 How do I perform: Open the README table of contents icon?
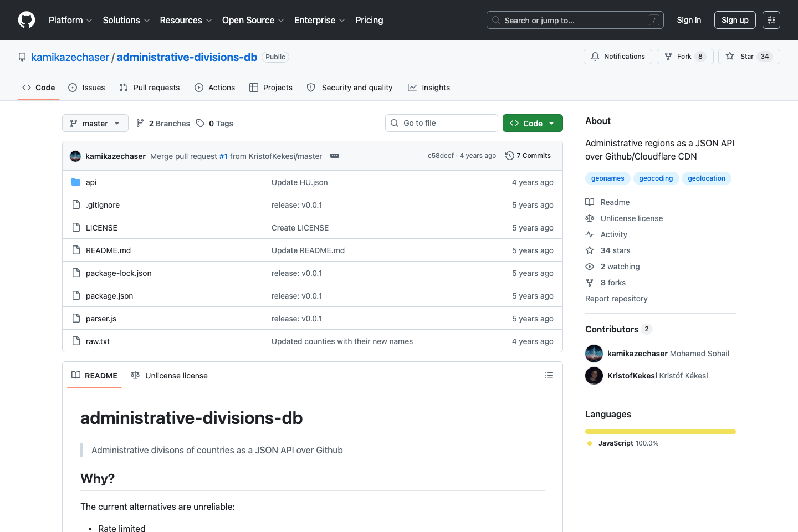[x=549, y=375]
